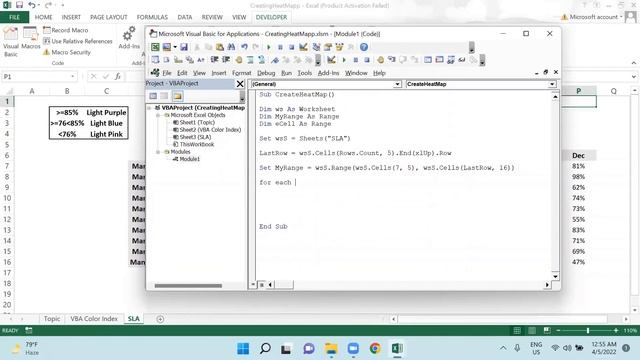Collapse the VBAProject tree node
This screenshot has width=640, height=360.
150,108
